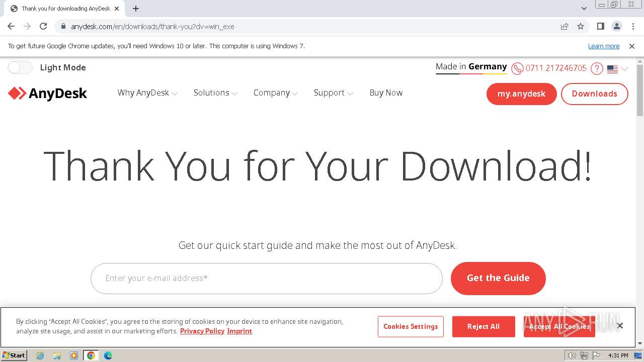Click the share page icon
Image resolution: width=644 pixels, height=362 pixels.
pyautogui.click(x=565, y=27)
